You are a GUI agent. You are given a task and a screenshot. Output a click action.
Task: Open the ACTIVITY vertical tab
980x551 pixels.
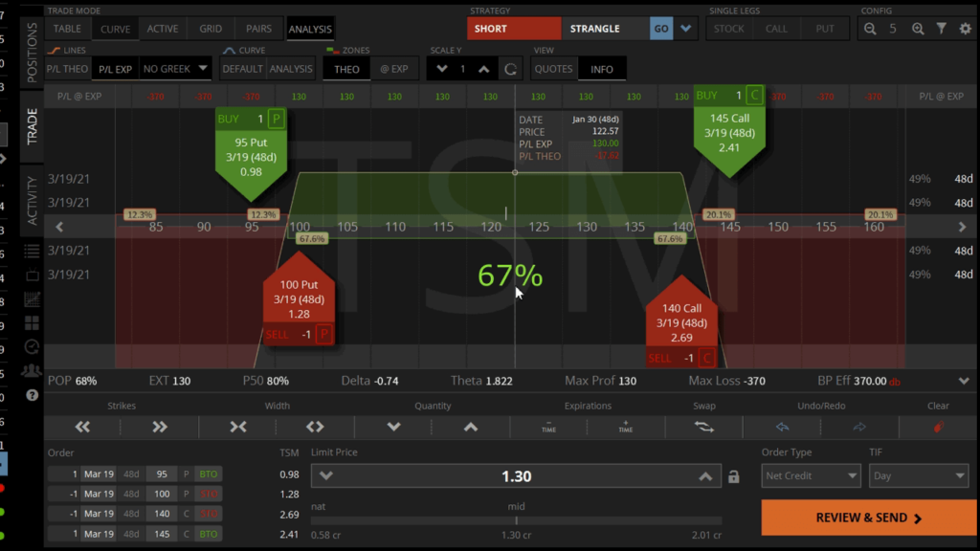[x=32, y=200]
